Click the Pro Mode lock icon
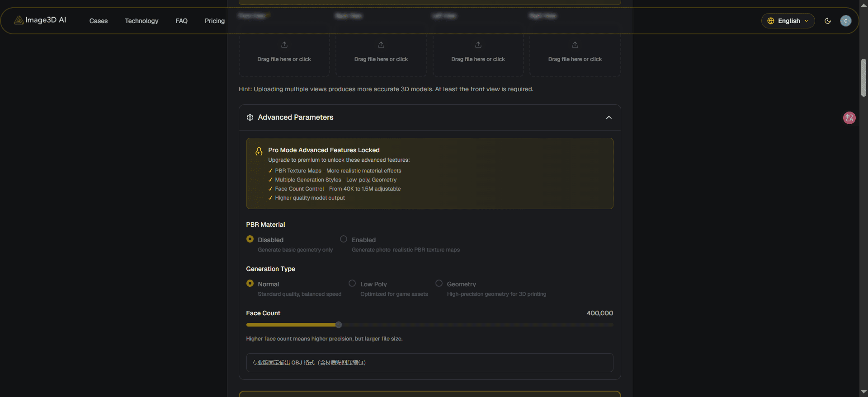The width and height of the screenshot is (868, 397). point(259,151)
